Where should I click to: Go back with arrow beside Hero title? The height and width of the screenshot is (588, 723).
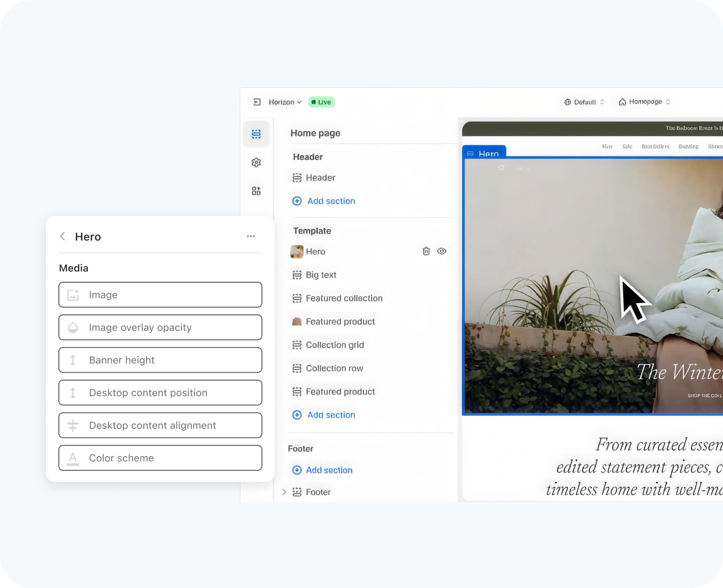(63, 236)
